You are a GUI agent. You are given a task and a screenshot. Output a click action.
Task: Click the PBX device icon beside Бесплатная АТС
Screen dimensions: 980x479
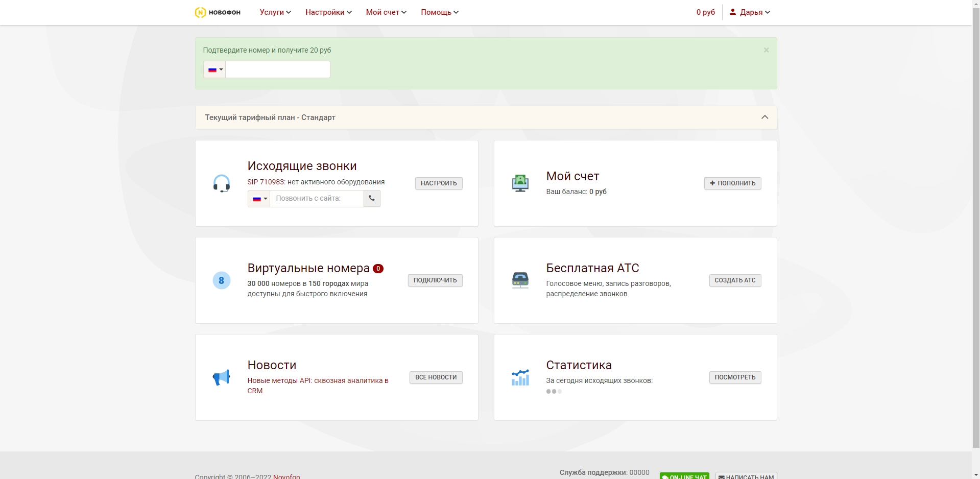520,280
